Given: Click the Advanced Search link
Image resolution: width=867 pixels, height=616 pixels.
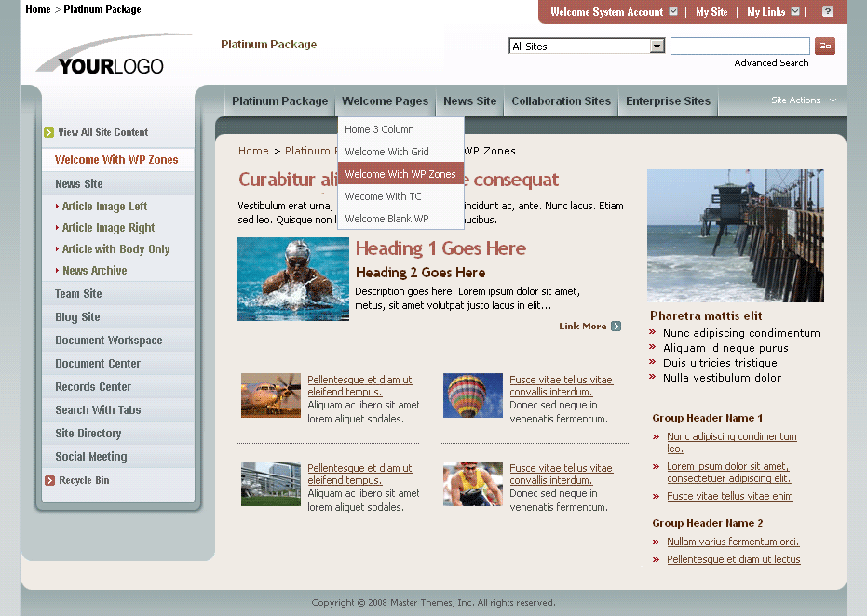Looking at the screenshot, I should (771, 62).
